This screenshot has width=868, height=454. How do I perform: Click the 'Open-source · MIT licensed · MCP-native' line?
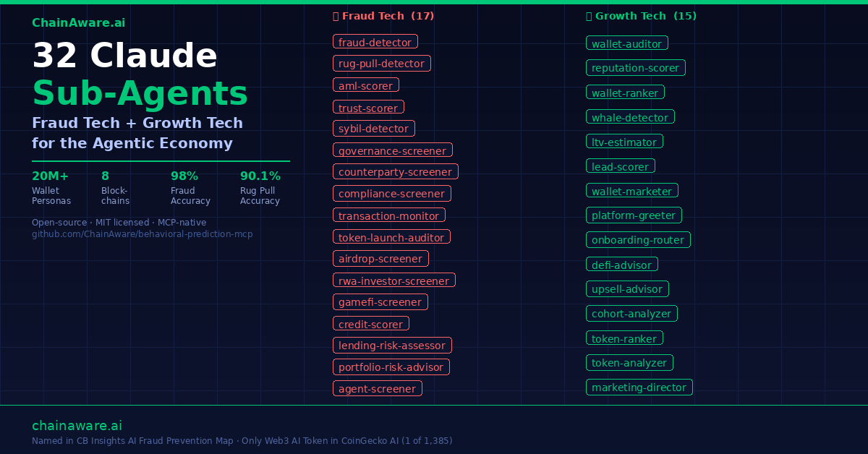click(x=119, y=223)
